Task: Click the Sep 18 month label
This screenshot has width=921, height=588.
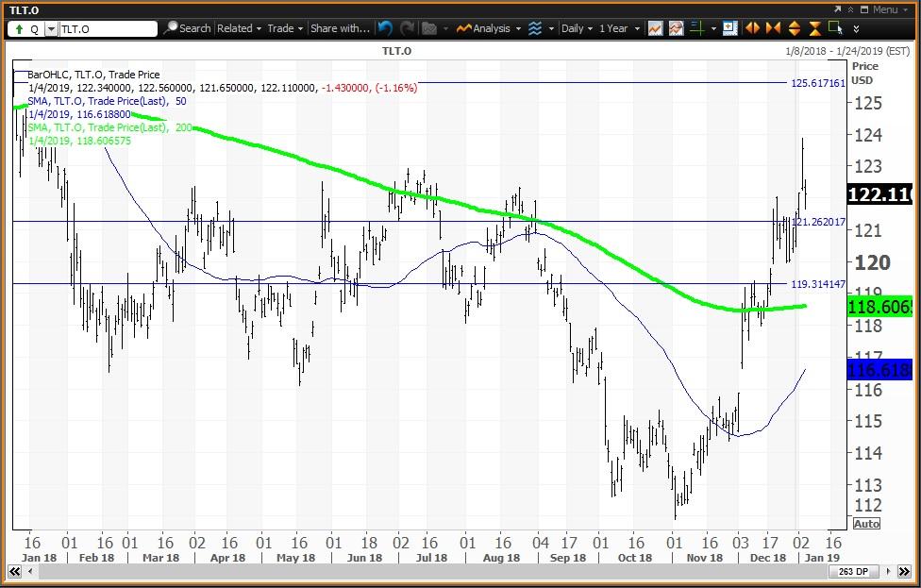Action: [x=568, y=558]
